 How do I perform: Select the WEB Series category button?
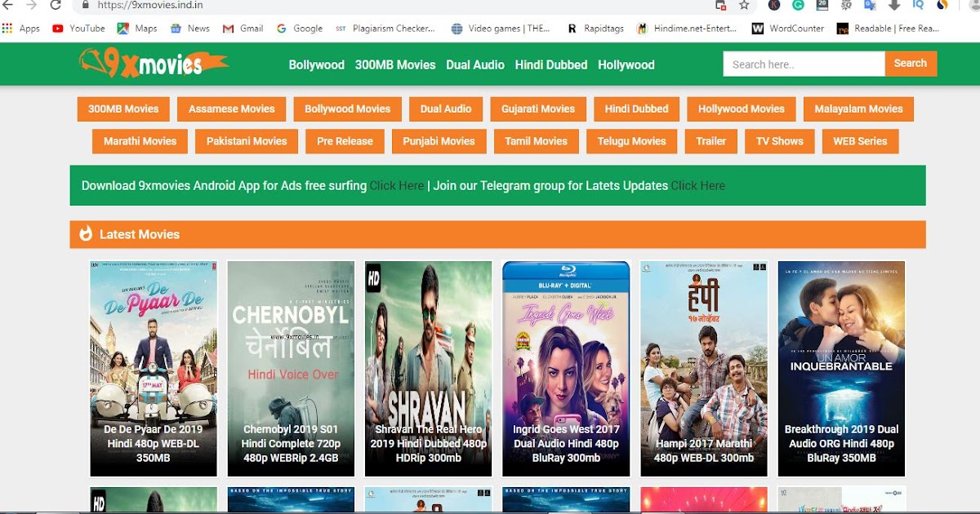pos(860,141)
